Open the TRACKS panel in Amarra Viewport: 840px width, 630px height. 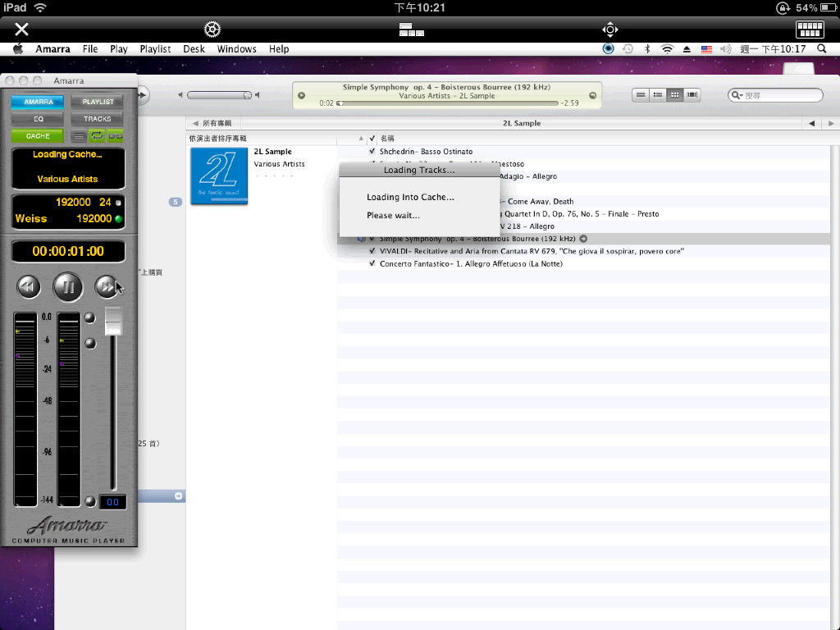click(x=98, y=118)
